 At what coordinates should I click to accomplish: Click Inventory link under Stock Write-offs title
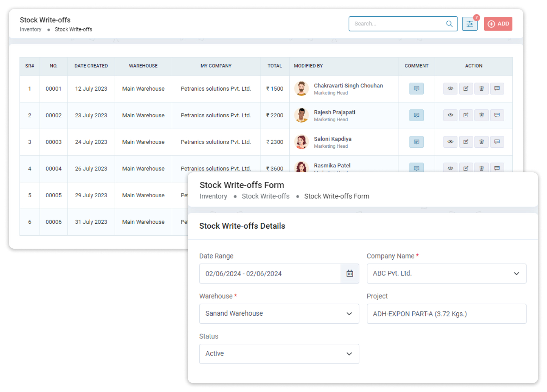pos(31,29)
